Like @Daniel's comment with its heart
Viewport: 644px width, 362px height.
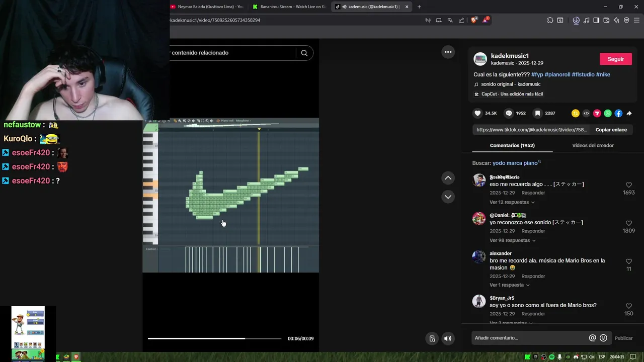click(628, 223)
